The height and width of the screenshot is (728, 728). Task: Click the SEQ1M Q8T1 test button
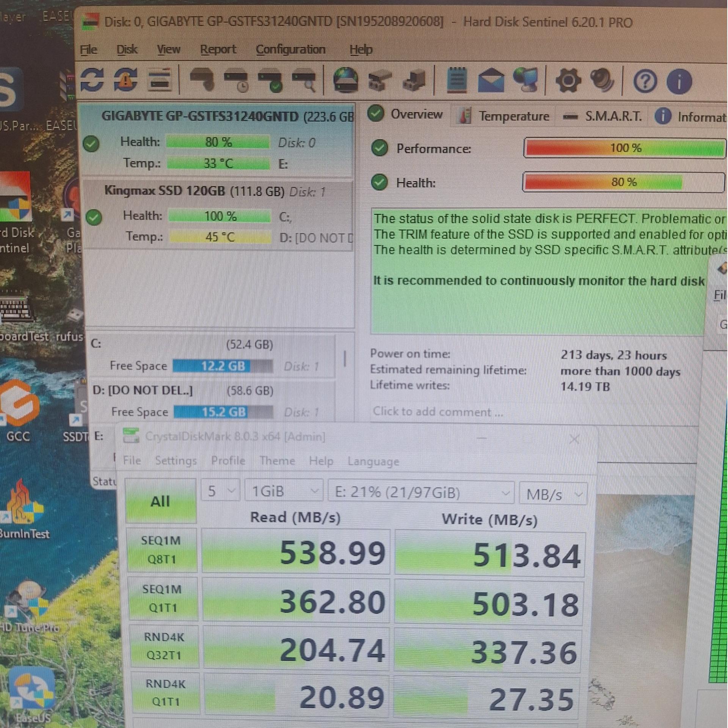(162, 550)
